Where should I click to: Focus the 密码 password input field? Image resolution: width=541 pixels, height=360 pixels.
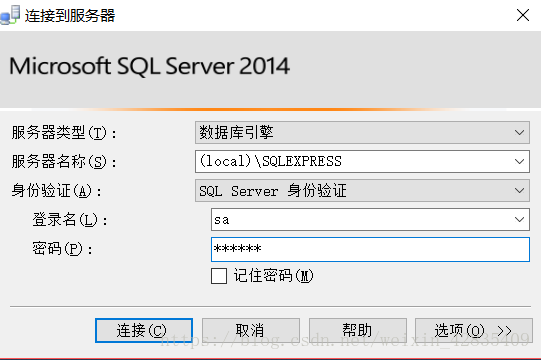point(370,249)
